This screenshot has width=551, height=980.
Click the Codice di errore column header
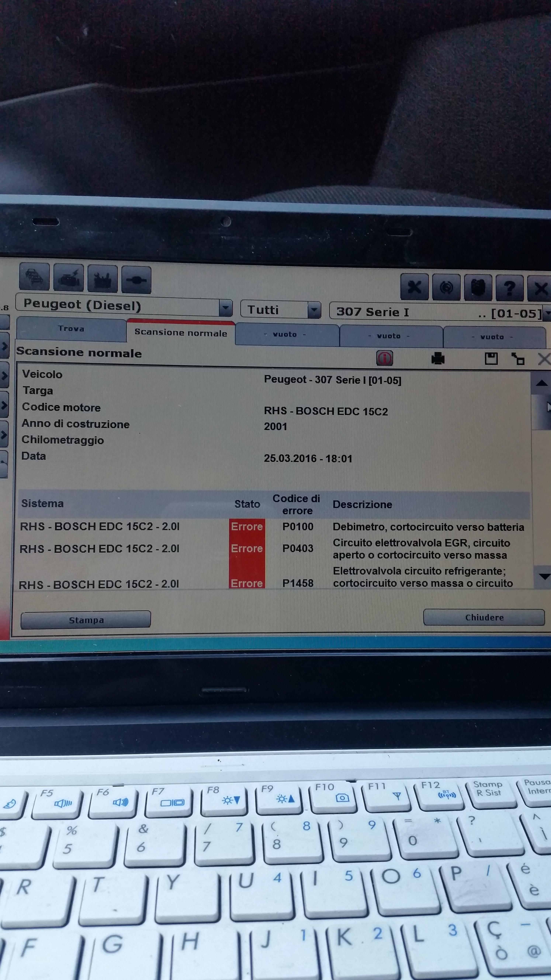tap(296, 504)
